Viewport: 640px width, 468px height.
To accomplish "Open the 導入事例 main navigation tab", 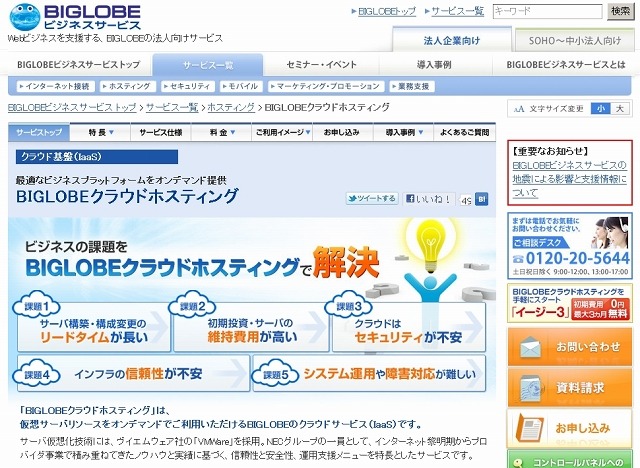I will tap(434, 64).
